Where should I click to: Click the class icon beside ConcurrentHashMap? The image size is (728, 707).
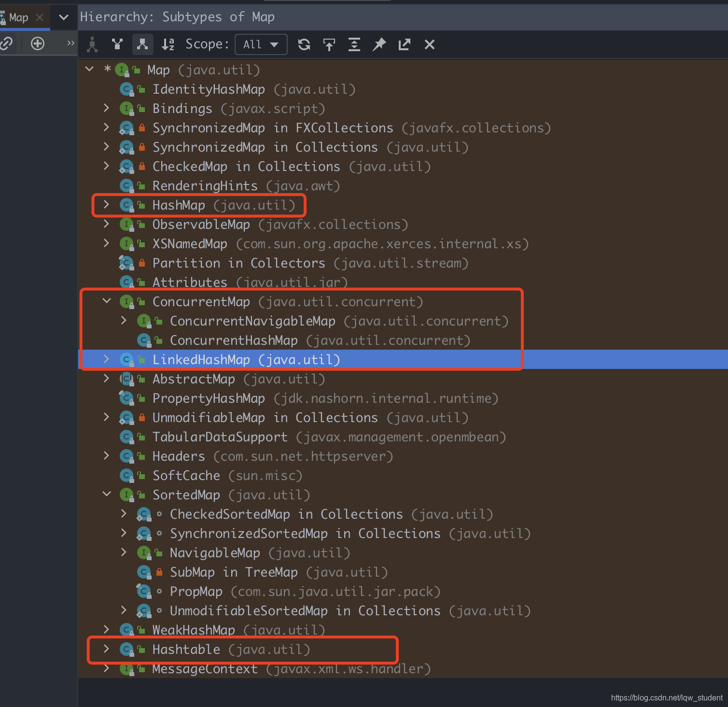(x=144, y=340)
